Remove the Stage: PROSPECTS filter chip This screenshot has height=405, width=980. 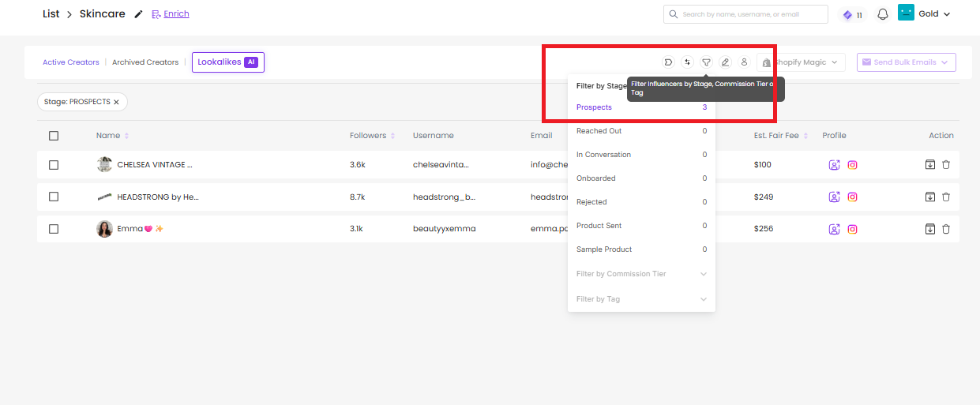[x=117, y=102]
